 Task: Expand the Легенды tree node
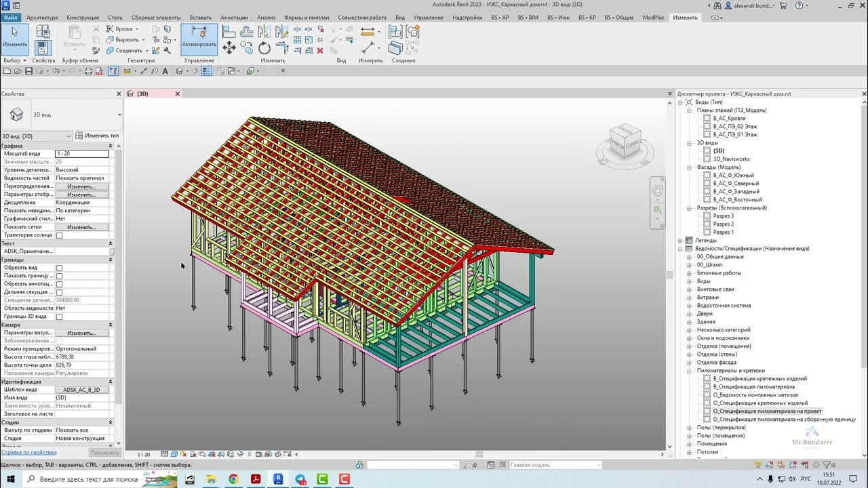tap(680, 241)
